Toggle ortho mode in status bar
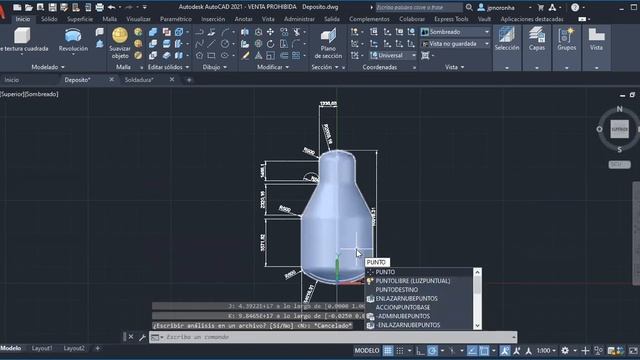The width and height of the screenshot is (640, 360). click(x=420, y=351)
